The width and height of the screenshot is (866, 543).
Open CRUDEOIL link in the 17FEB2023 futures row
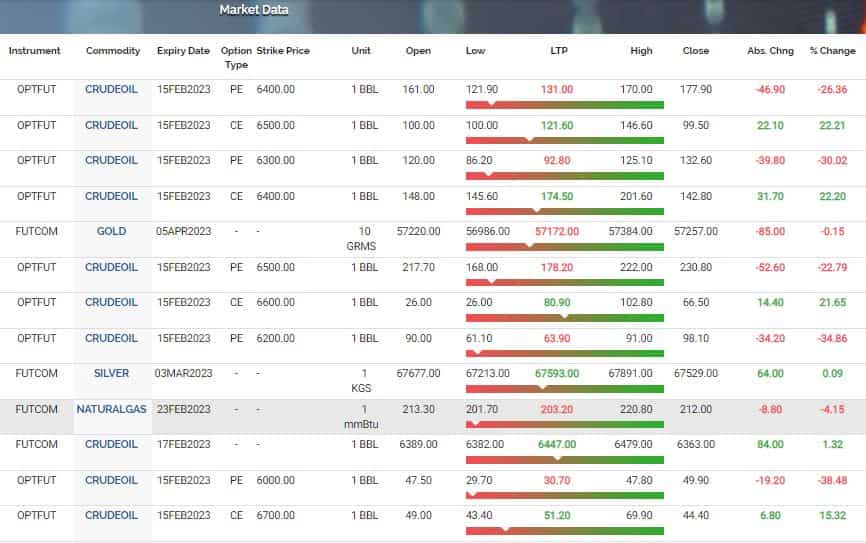pos(111,444)
